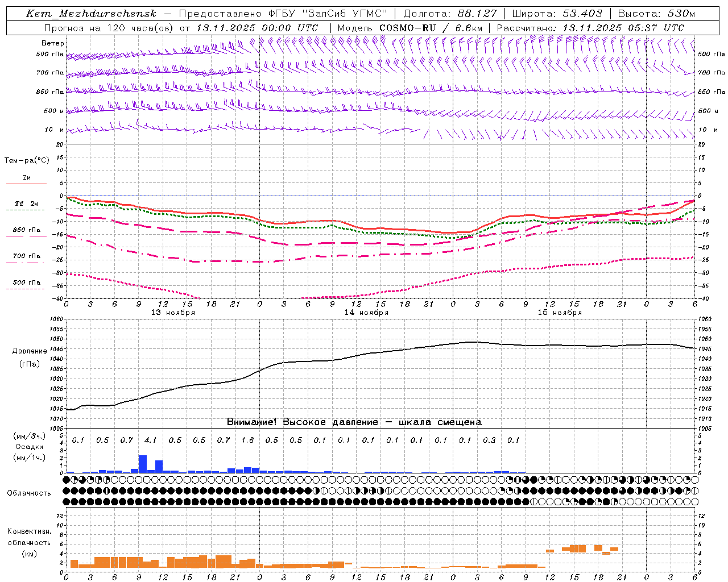
Task: Click the pressure unit label (гПа)
Action: coord(30,364)
